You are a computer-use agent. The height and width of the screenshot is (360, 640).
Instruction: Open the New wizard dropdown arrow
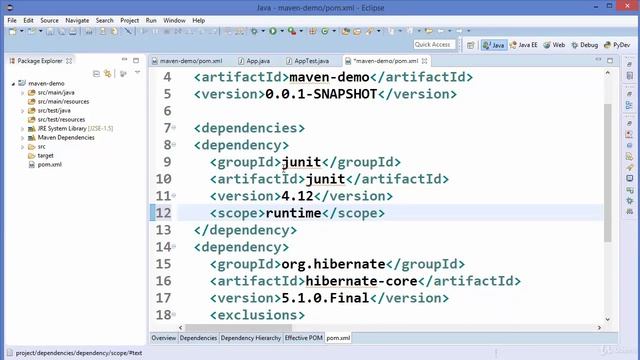point(22,31)
